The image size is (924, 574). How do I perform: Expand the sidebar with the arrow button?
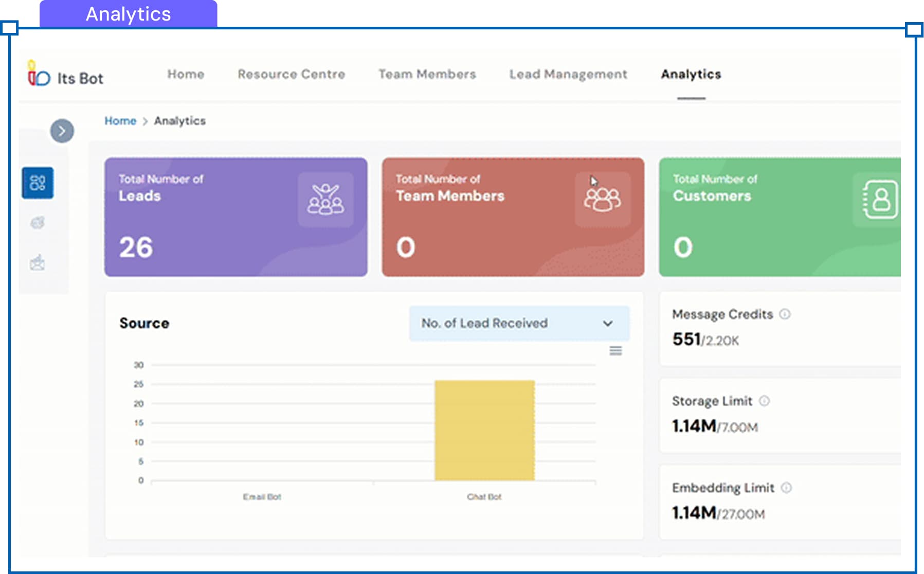(62, 131)
